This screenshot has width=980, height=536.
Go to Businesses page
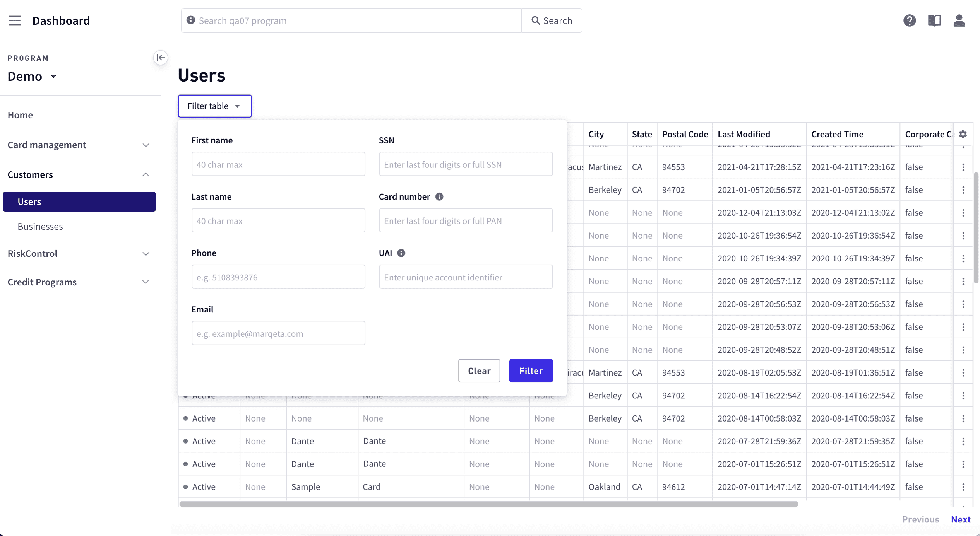pyautogui.click(x=40, y=227)
